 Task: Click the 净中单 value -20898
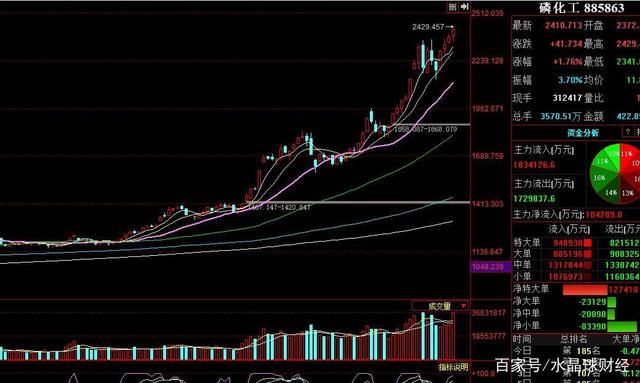(x=593, y=314)
